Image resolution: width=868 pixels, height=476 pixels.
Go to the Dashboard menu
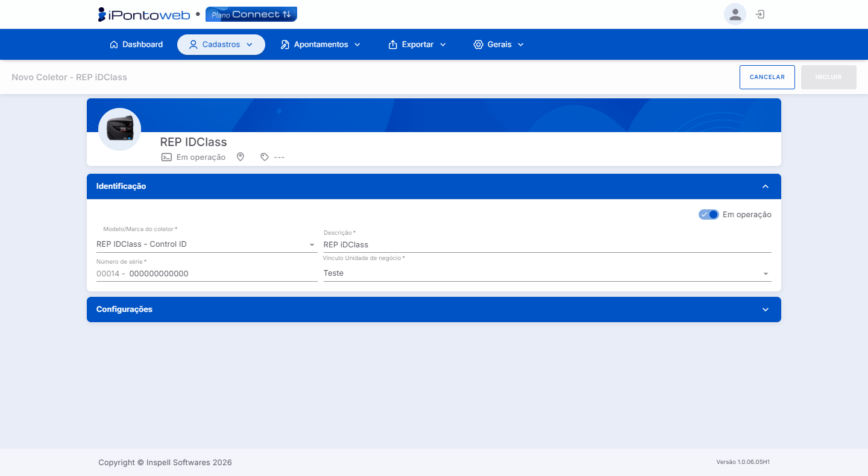click(136, 45)
